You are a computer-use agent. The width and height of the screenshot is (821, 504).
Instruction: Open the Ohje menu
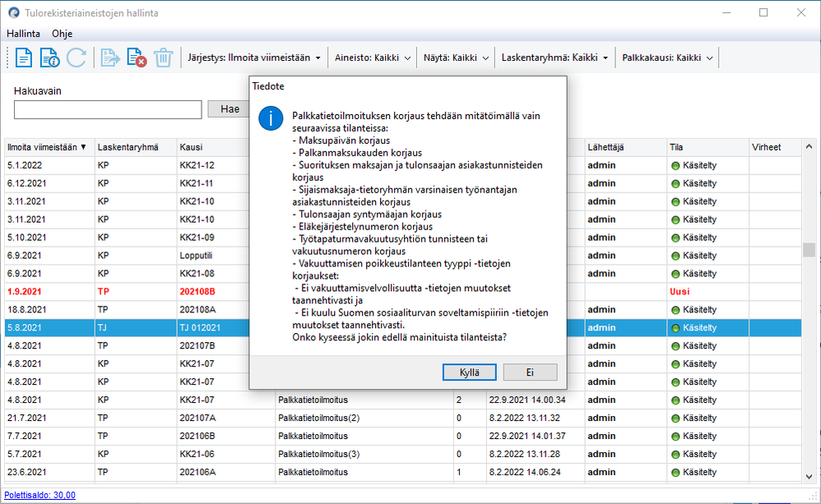pos(62,34)
